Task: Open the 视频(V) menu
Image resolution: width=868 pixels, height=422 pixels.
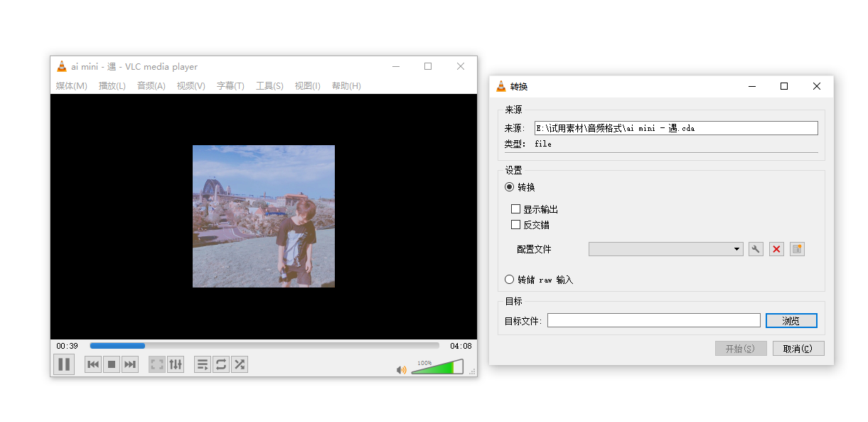Action: coord(191,85)
